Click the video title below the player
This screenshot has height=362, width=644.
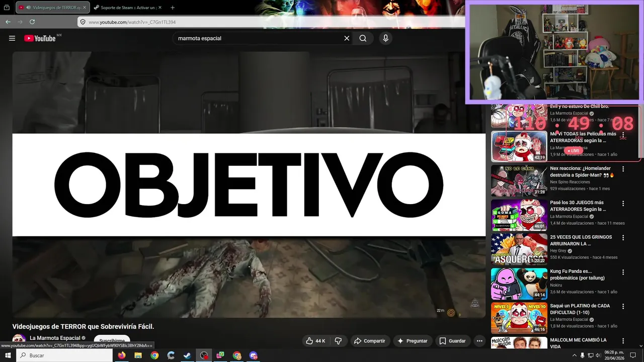84,326
